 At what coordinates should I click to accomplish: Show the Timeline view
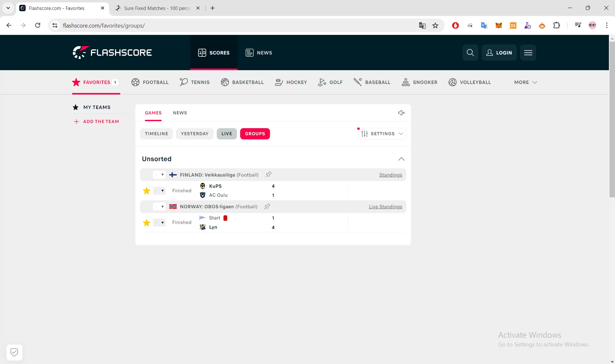tap(156, 134)
